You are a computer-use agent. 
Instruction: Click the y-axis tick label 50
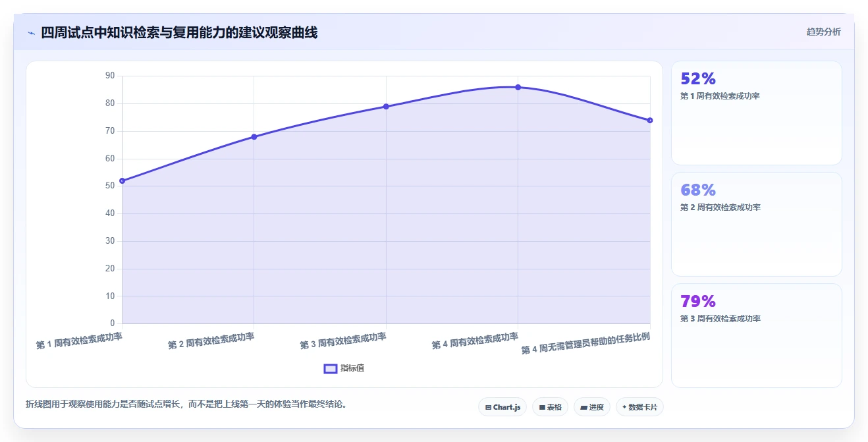[x=110, y=186]
